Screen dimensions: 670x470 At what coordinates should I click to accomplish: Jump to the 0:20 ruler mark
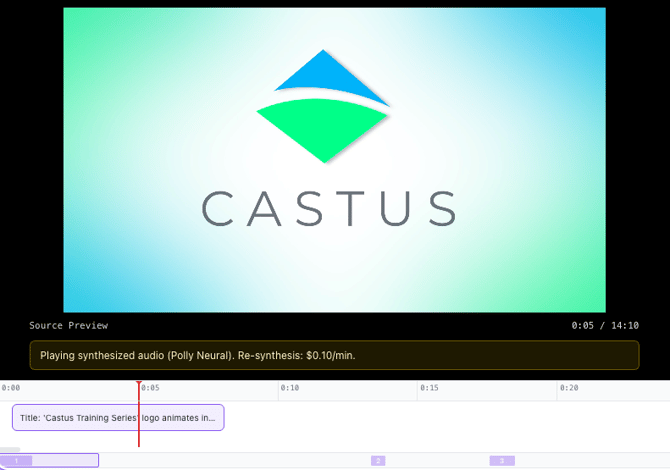pyautogui.click(x=569, y=388)
